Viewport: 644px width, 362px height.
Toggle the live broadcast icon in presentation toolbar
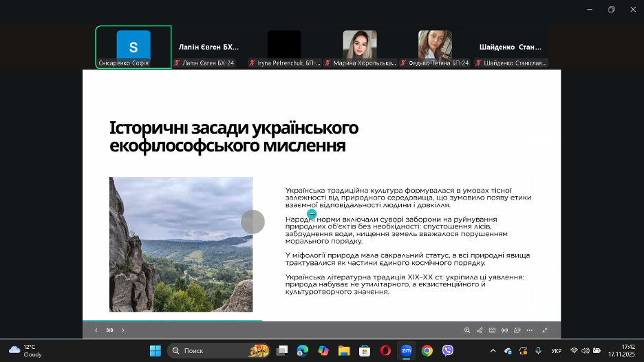[504, 330]
